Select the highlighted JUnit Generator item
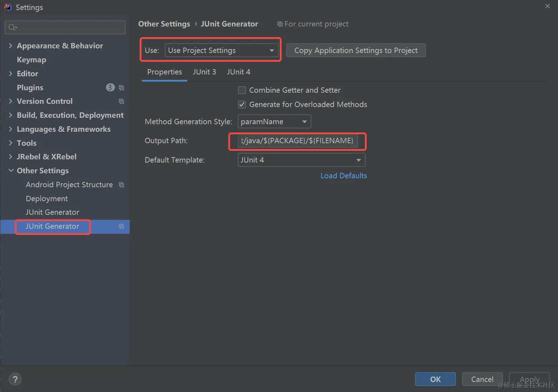Viewport: 558px width, 392px height. (52, 226)
